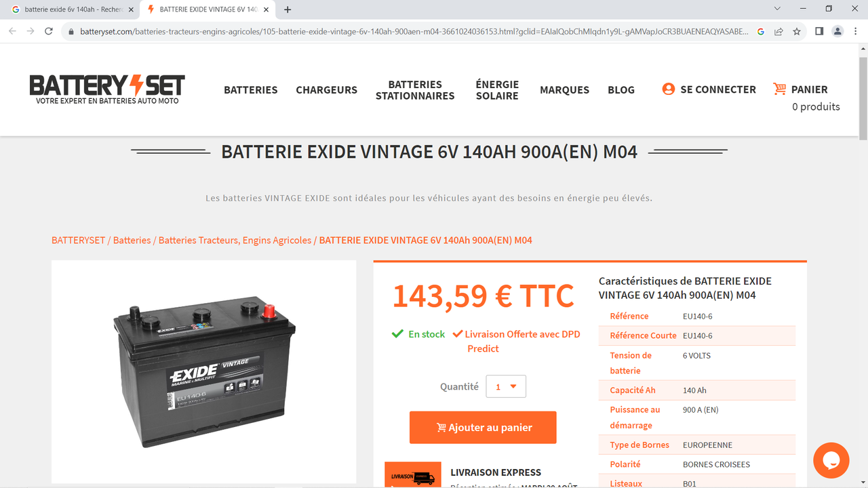Open the new tab plus button
The image size is (868, 488).
[x=288, y=9]
